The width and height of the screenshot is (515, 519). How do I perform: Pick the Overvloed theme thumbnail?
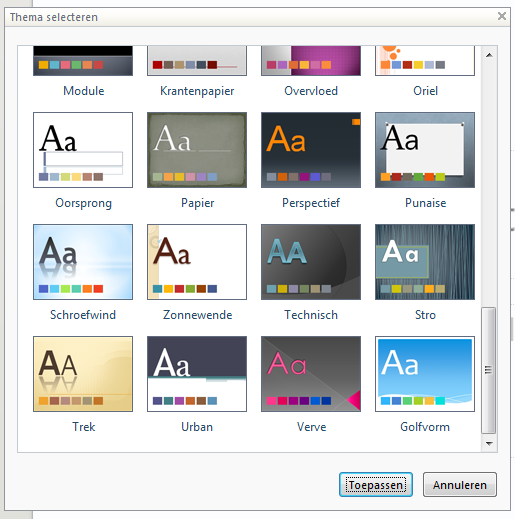(311, 61)
